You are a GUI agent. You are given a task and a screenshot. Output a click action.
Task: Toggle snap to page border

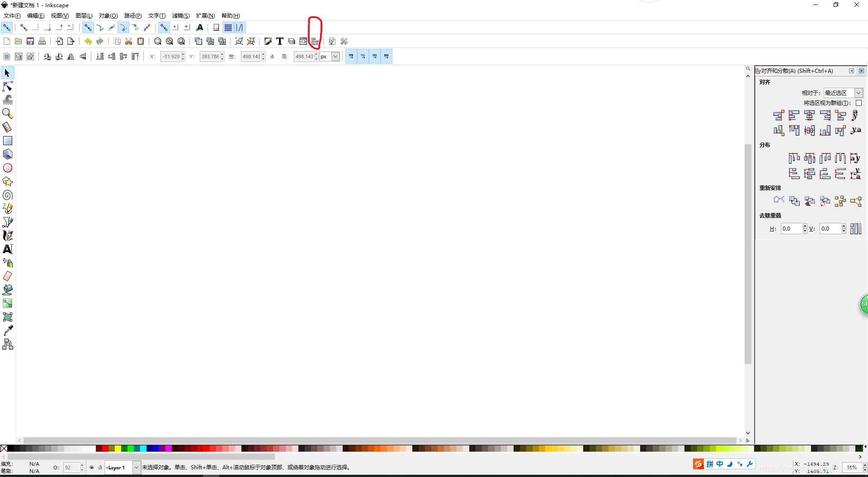click(x=217, y=28)
